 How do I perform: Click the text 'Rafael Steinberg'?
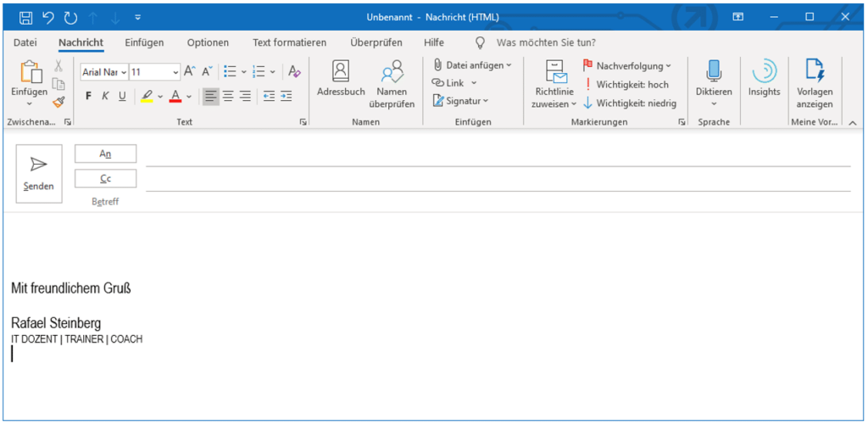56,323
